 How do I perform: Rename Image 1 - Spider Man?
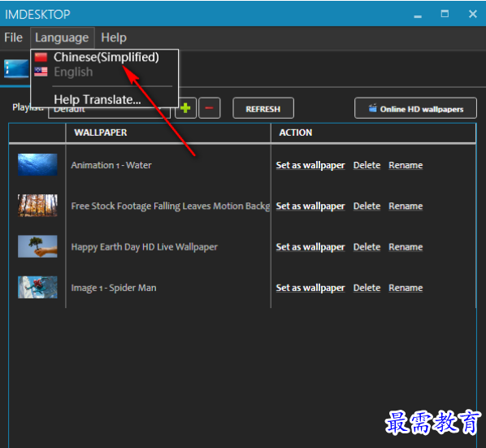[x=406, y=288]
